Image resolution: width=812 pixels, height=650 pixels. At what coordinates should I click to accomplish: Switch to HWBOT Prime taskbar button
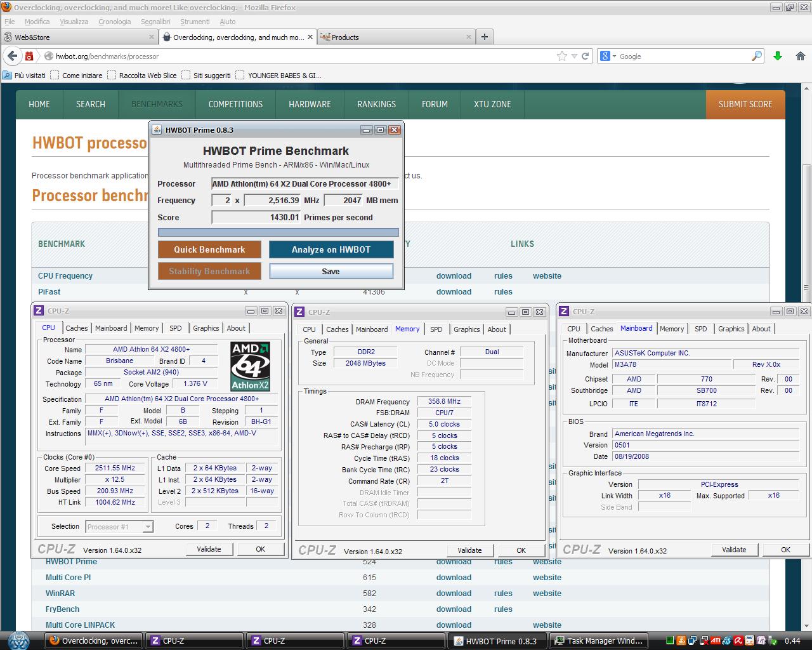point(498,640)
